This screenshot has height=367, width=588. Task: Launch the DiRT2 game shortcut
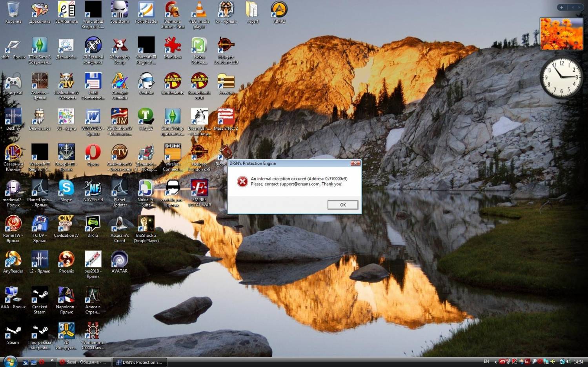tap(93, 224)
